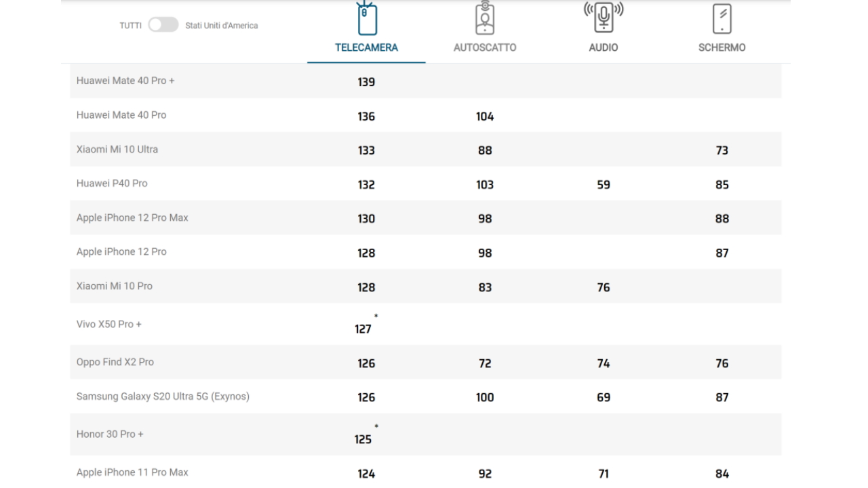Click Oppo Find X2 Pro camera score 126
Viewport: 868px width, 488px height.
(366, 363)
